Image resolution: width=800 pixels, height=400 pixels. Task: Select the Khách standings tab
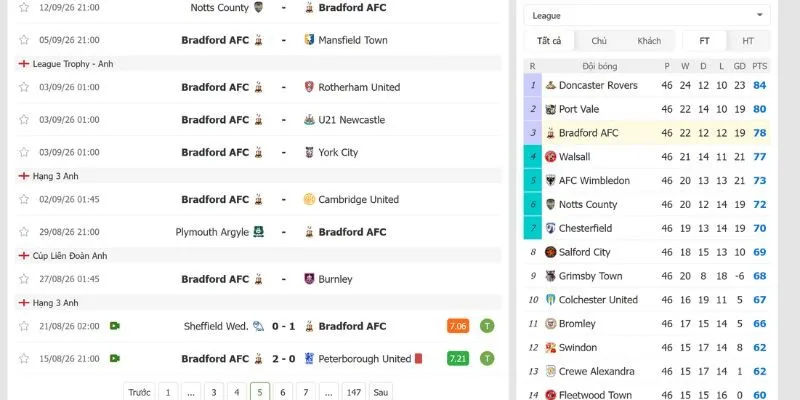point(649,41)
